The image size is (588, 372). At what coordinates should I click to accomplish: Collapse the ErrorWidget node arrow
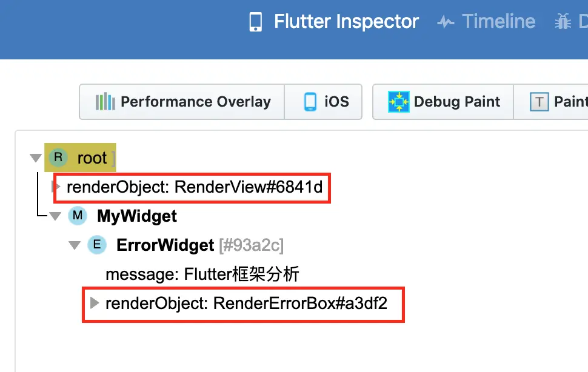tap(75, 245)
